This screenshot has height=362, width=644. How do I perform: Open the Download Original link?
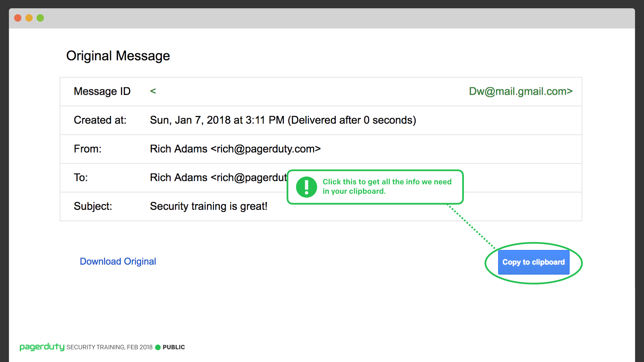(118, 261)
